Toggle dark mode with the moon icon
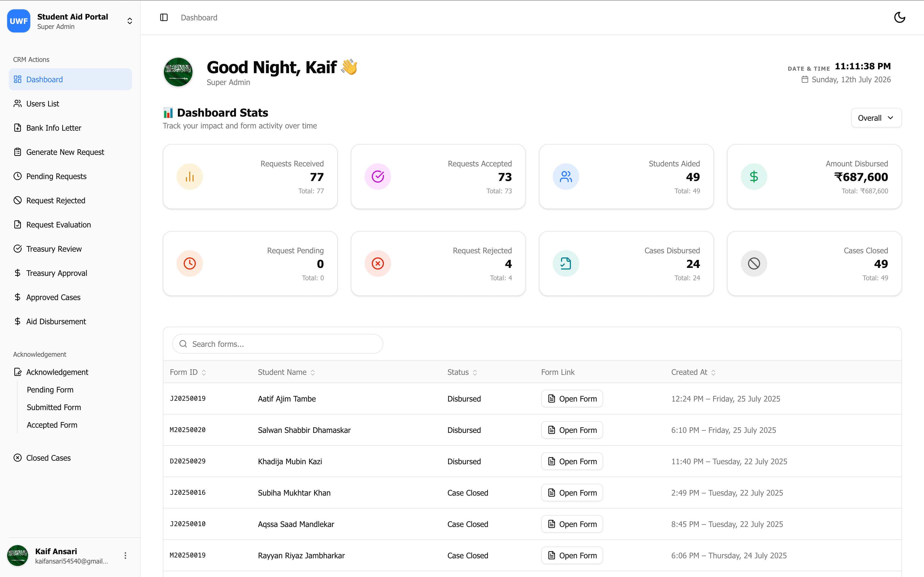 899,18
